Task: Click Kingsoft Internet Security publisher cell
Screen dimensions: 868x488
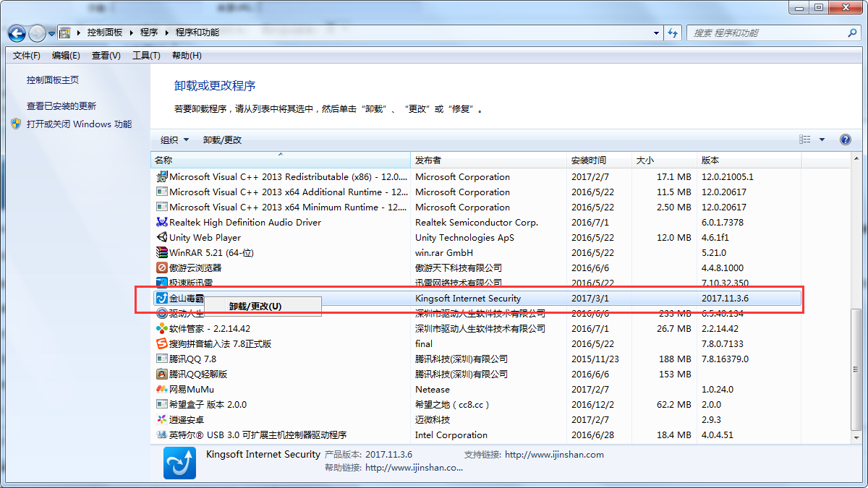Action: (x=468, y=298)
